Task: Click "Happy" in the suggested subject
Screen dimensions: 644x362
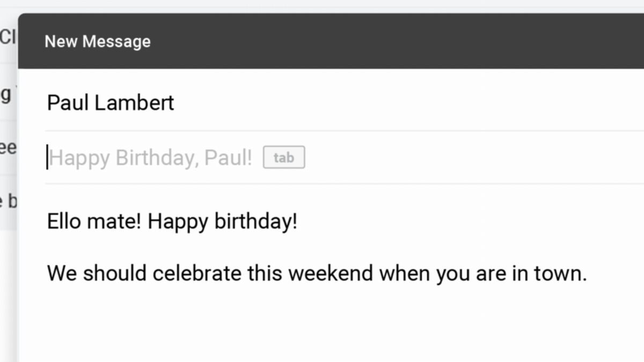Action: [79, 158]
